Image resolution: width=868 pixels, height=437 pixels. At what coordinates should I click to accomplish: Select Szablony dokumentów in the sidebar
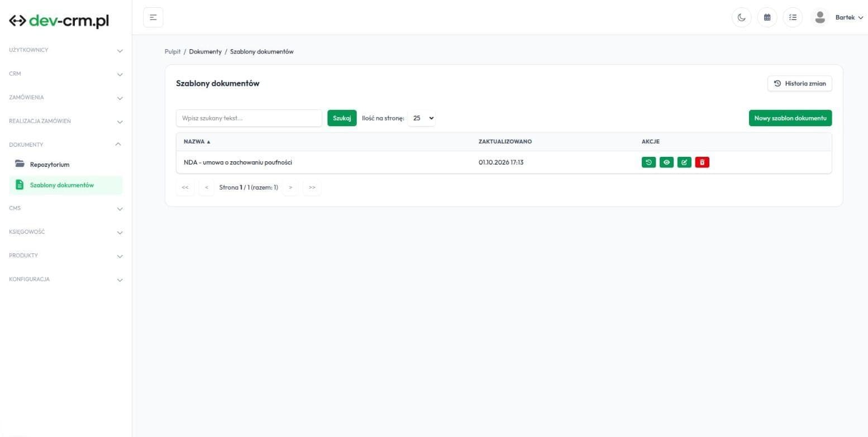click(x=66, y=185)
